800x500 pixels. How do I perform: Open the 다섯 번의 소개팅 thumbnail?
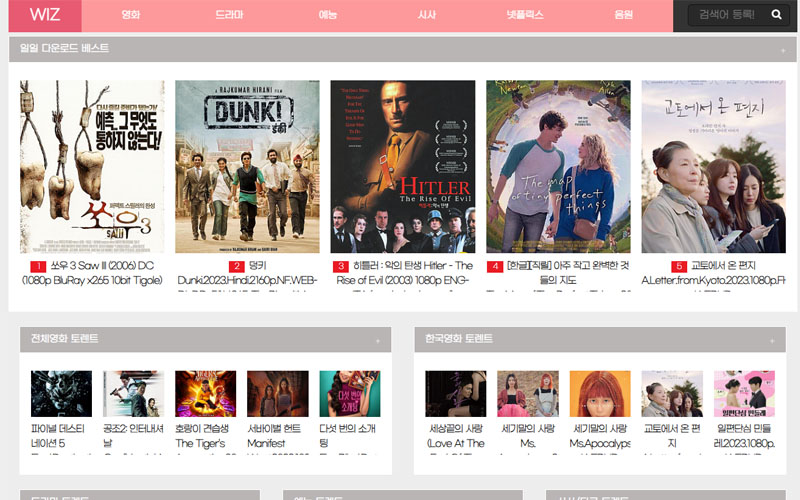click(350, 393)
